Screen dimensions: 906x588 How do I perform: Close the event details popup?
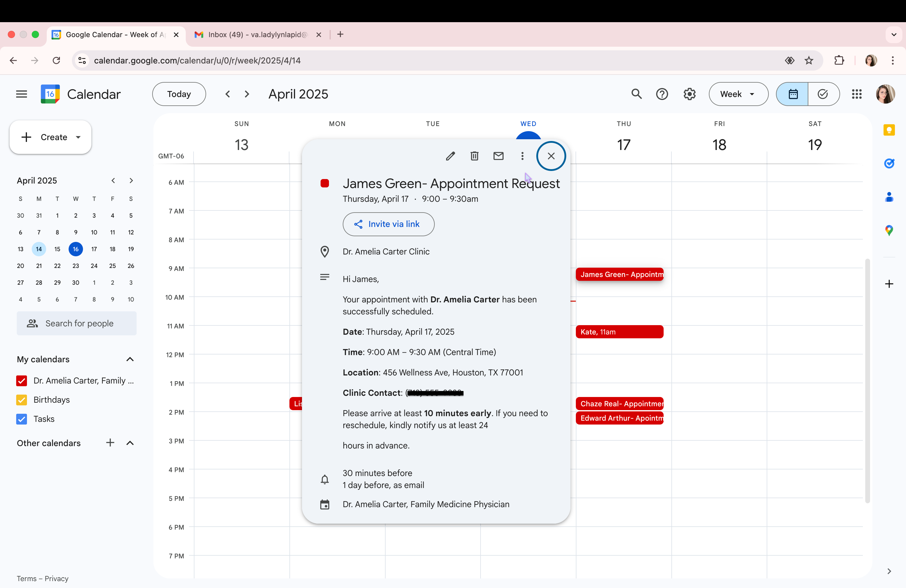pos(551,156)
